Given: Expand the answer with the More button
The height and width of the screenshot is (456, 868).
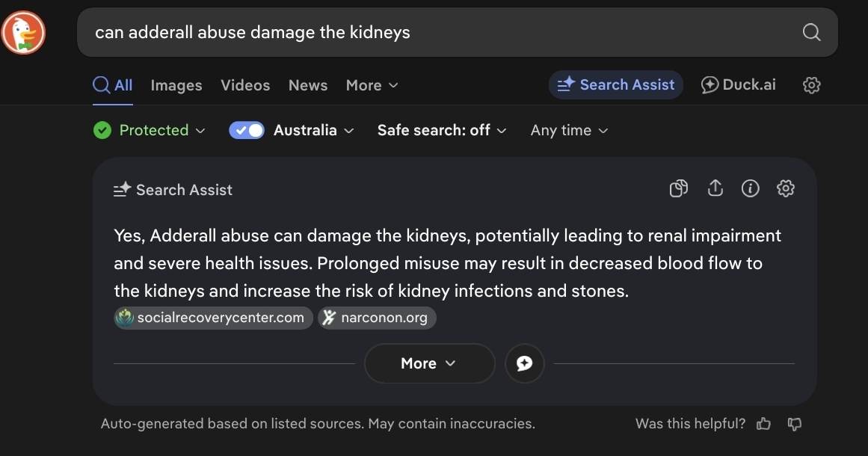Looking at the screenshot, I should 429,363.
